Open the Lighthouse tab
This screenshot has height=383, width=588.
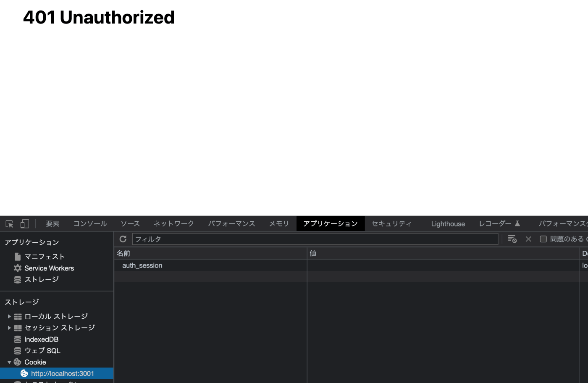[448, 224]
